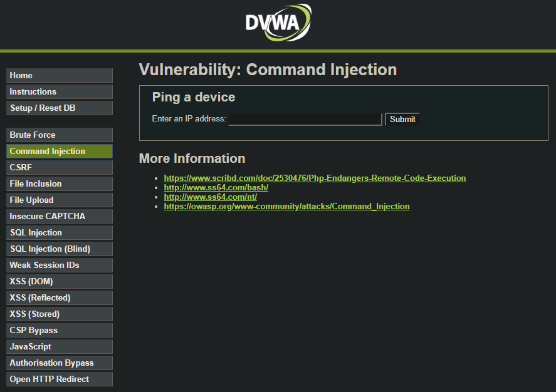This screenshot has height=392, width=556.
Task: Click the 'Vulnerability: Command Injection' heading
Action: click(x=268, y=70)
